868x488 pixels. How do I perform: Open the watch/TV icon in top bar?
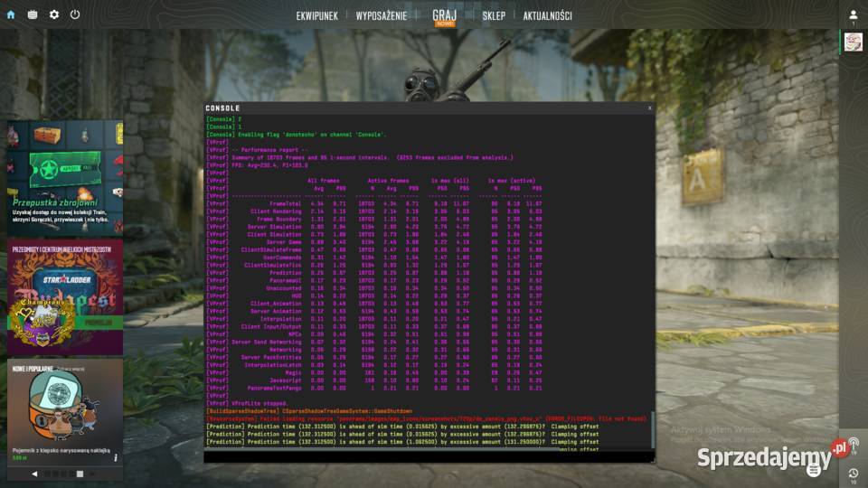pyautogui.click(x=33, y=14)
